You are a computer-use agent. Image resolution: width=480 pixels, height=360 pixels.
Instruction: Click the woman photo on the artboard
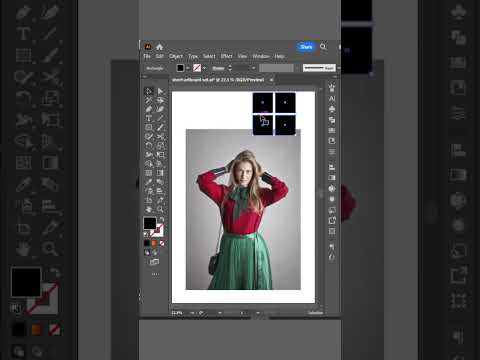click(243, 209)
